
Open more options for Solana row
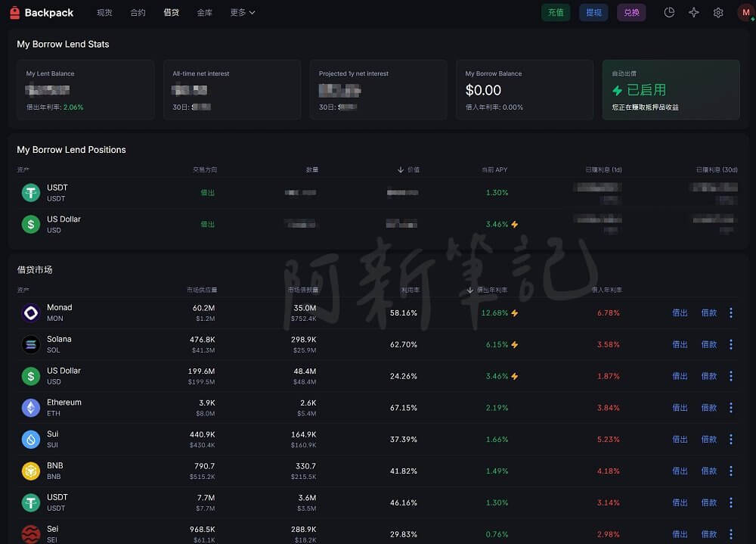coord(731,345)
